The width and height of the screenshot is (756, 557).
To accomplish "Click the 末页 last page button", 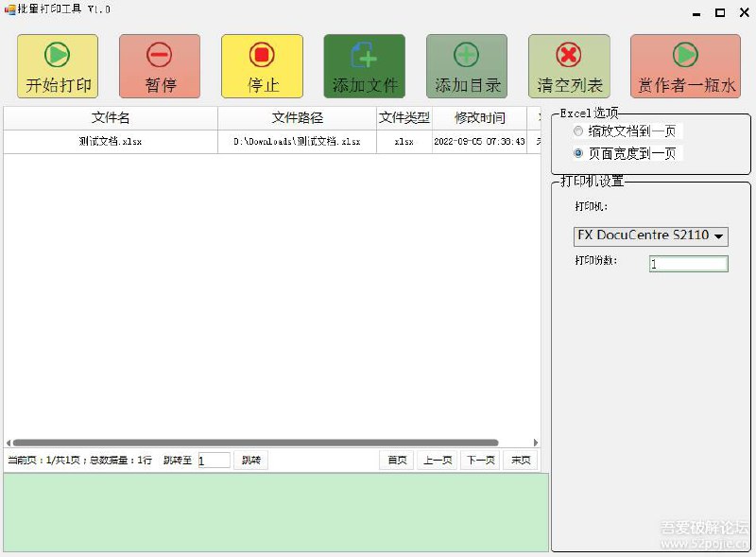I will coord(519,460).
